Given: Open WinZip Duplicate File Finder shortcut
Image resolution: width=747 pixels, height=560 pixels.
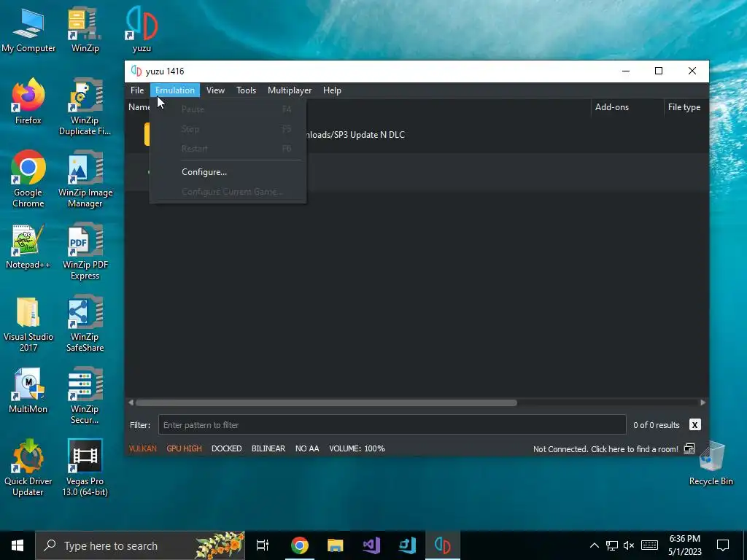Looking at the screenshot, I should (85, 106).
